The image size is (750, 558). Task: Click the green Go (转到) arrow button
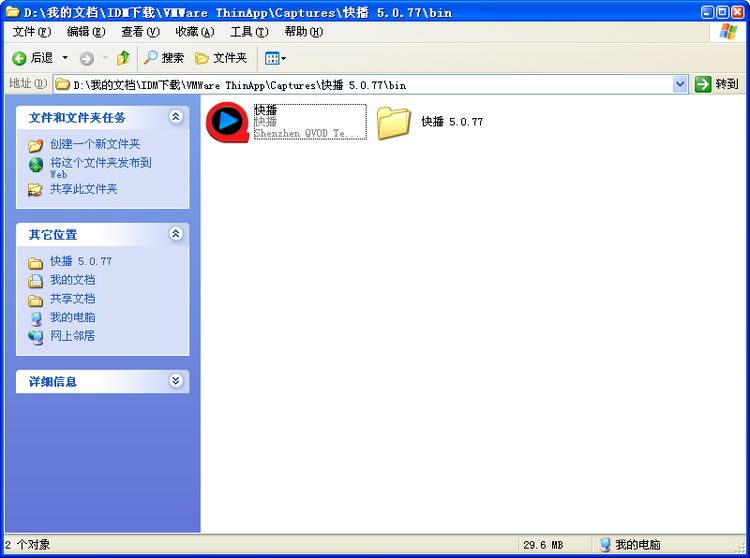tap(704, 84)
